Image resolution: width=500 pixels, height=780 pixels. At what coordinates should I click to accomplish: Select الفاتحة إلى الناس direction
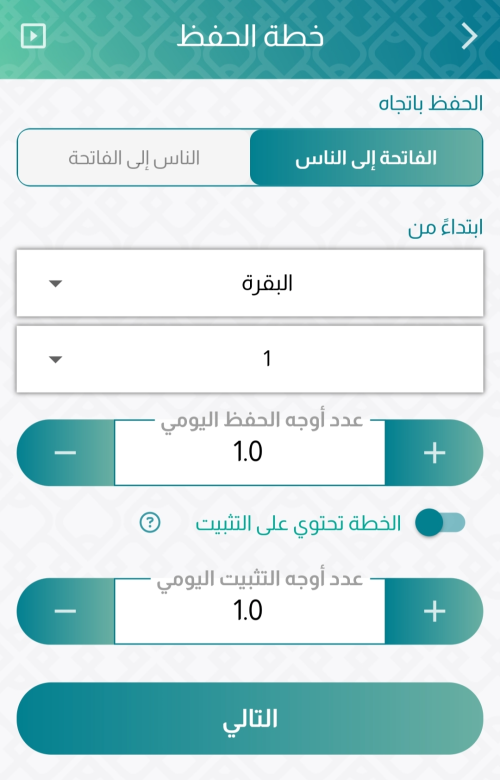366,158
